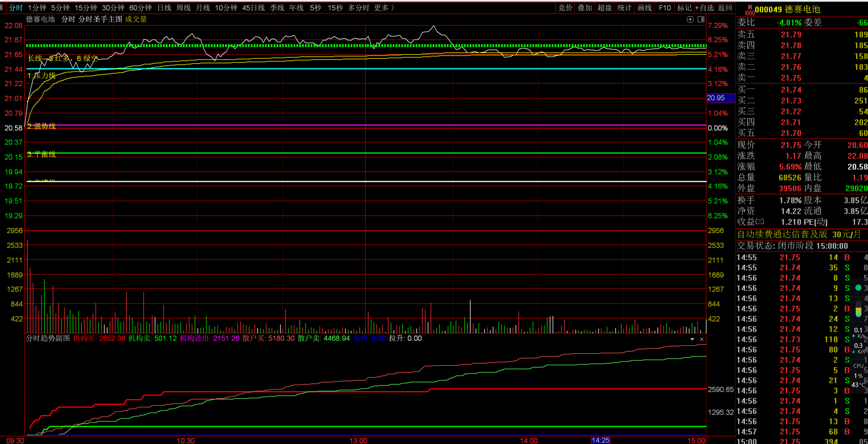
Task: Click the 竞价 button
Action: tap(565, 8)
